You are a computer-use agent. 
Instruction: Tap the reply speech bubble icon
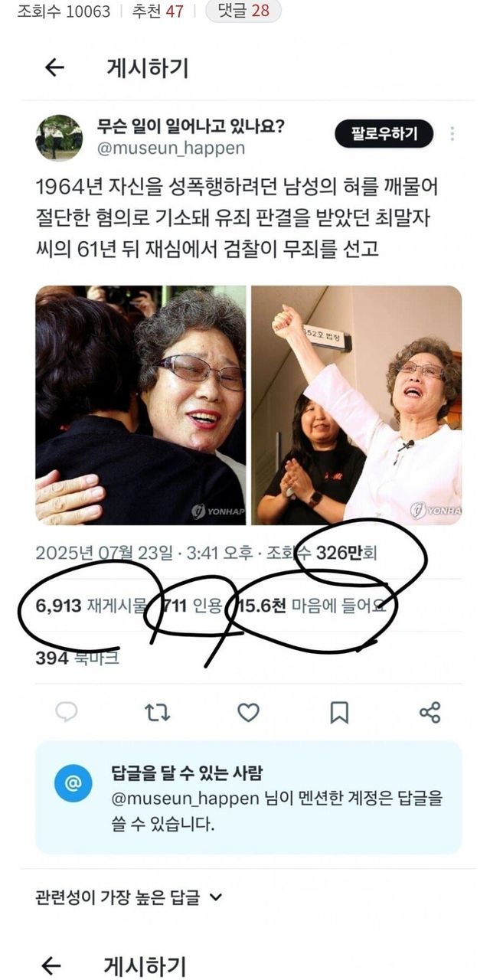(x=67, y=713)
